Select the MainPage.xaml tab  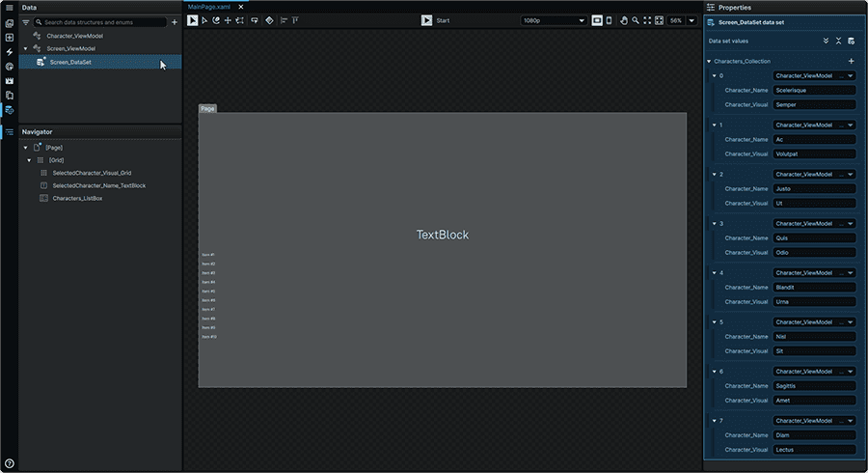[x=208, y=7]
